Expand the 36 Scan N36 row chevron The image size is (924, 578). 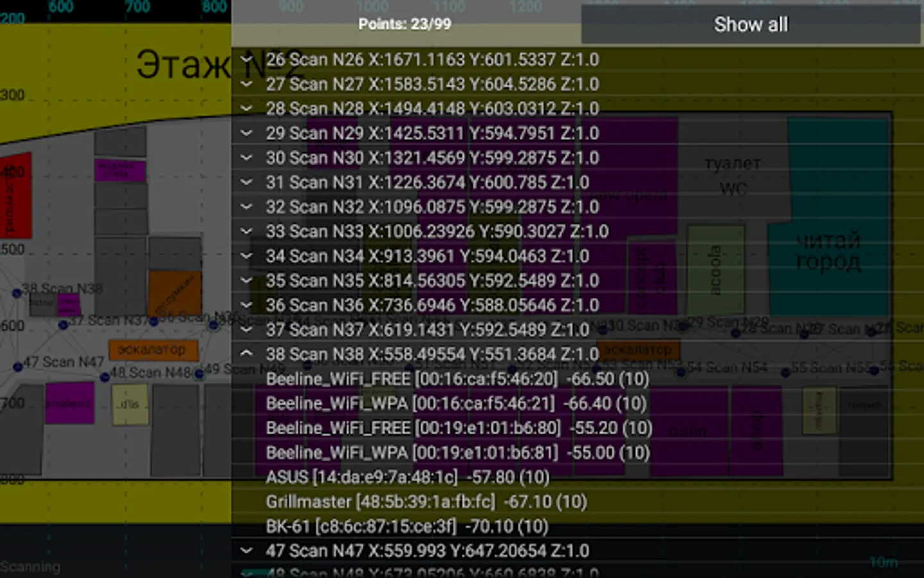tap(246, 304)
